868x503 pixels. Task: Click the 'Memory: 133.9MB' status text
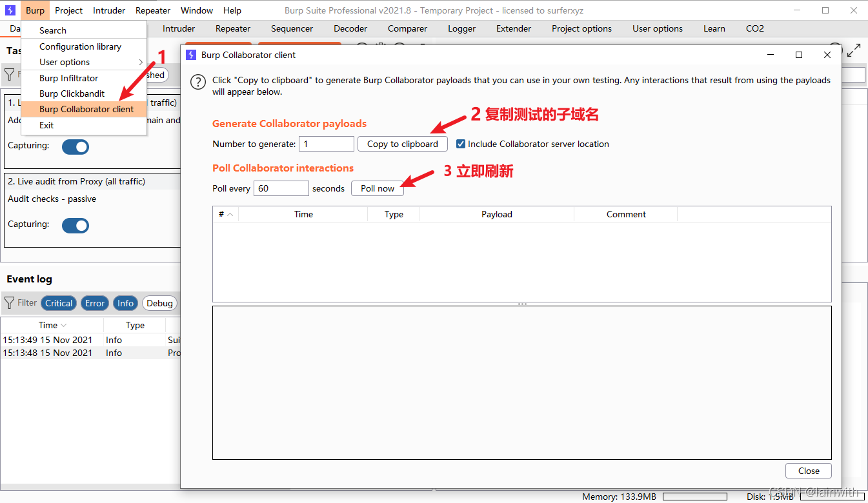(619, 497)
